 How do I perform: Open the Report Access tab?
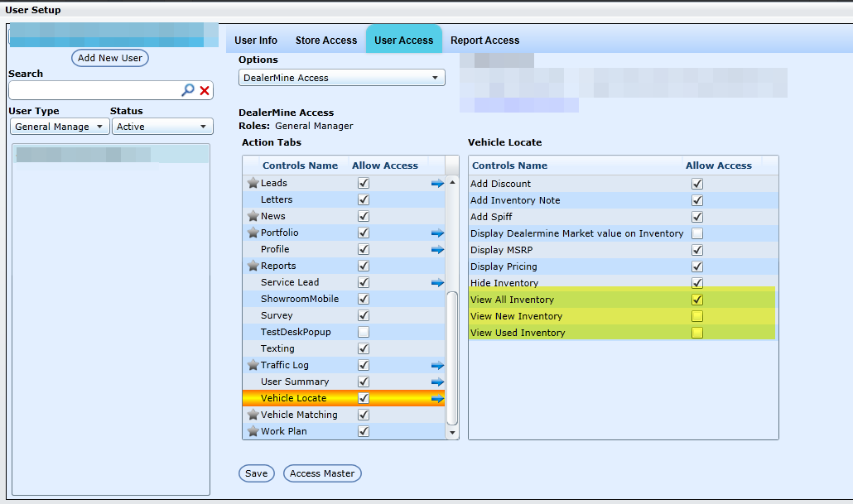(x=484, y=41)
